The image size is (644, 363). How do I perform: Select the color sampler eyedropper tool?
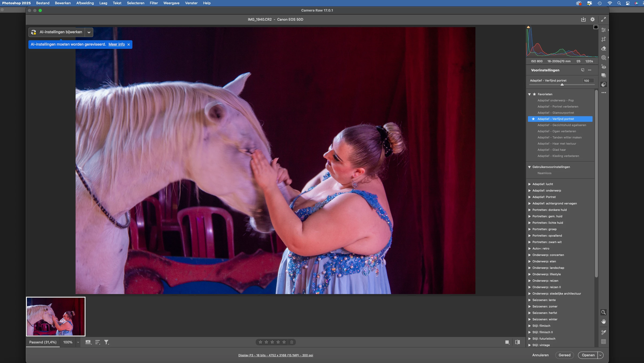pyautogui.click(x=604, y=332)
